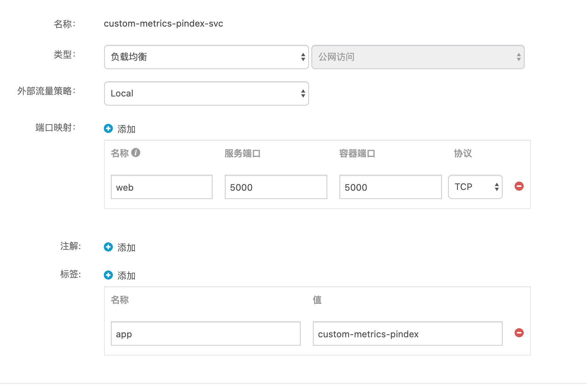Click the blue plus icon beside 端口映射
This screenshot has width=587, height=392.
[x=108, y=128]
